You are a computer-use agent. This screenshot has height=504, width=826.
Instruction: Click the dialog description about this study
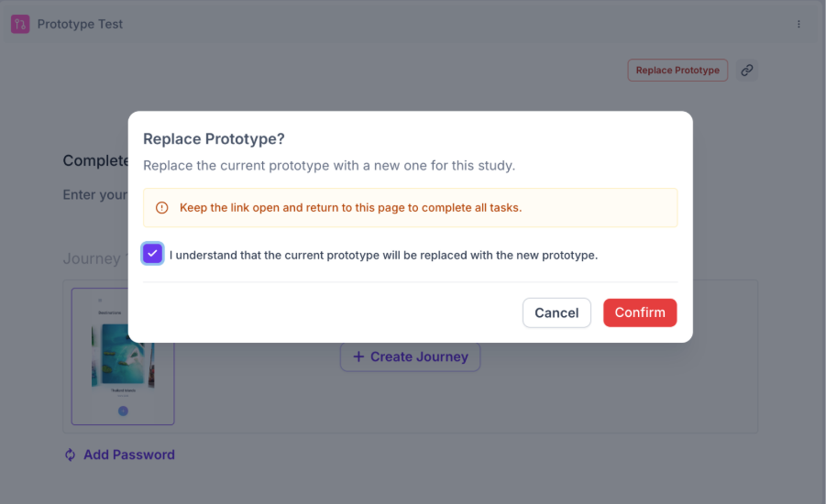pyautogui.click(x=329, y=165)
